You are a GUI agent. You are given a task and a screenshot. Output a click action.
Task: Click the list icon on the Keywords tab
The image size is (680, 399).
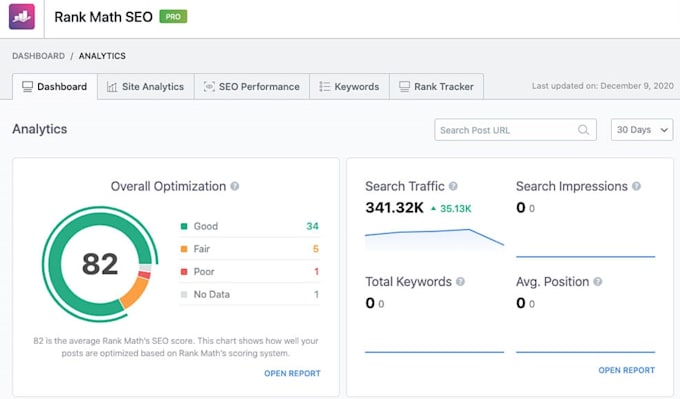324,87
